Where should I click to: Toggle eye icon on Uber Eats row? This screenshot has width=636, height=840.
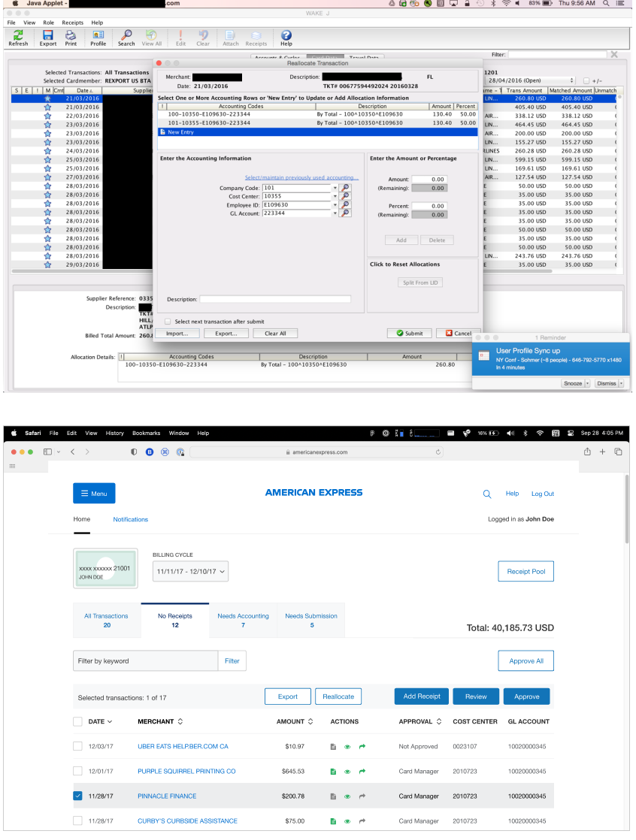click(x=347, y=747)
